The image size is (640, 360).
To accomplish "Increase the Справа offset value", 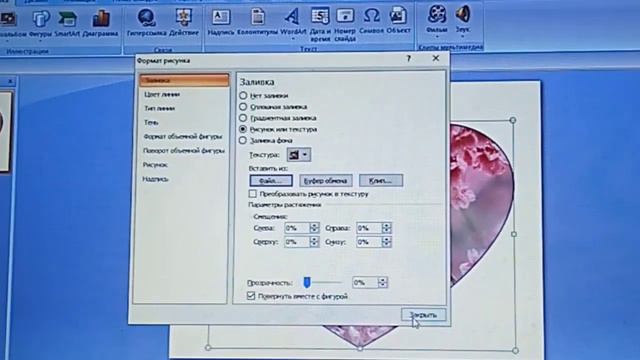I will coord(386,225).
